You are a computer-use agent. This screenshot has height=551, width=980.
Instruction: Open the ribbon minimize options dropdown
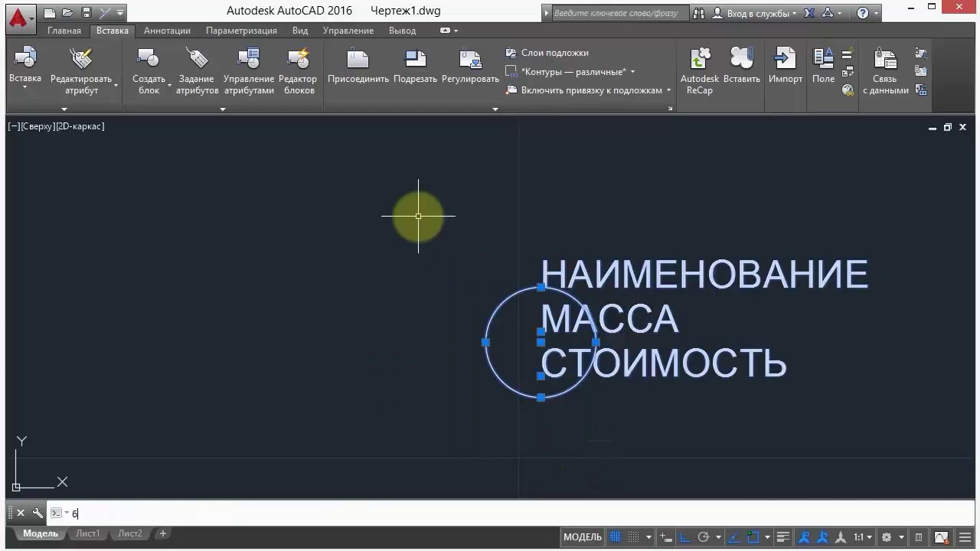click(456, 31)
